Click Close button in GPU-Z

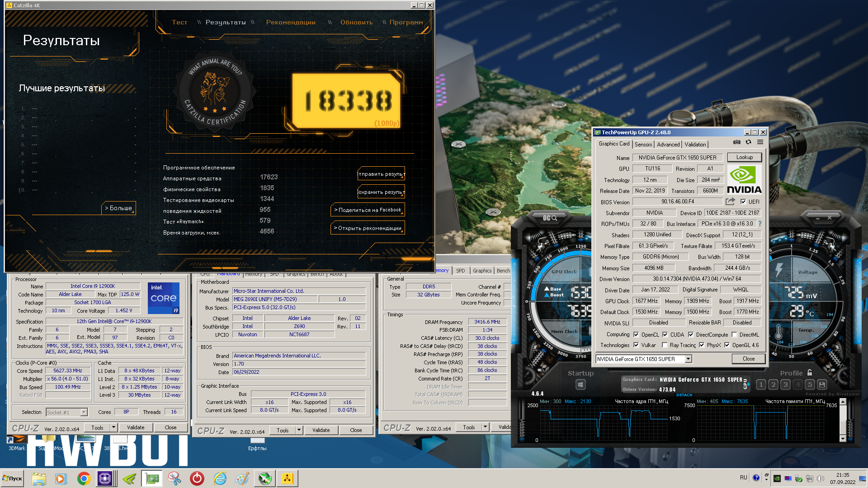click(749, 359)
